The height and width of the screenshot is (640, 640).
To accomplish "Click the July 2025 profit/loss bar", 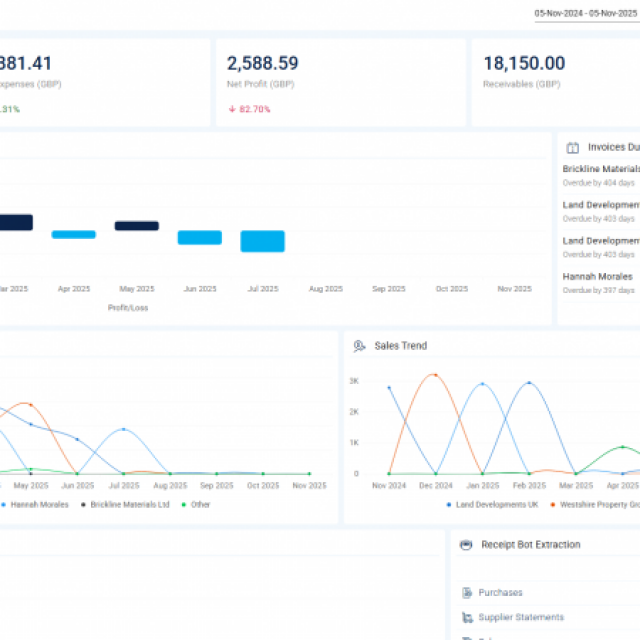I will point(262,241).
